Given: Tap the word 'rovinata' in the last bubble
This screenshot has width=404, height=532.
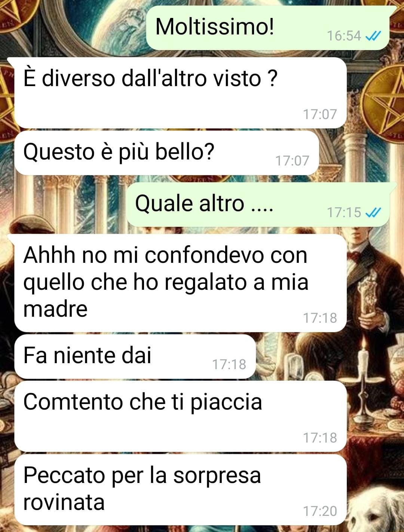Looking at the screenshot, I should 64,502.
